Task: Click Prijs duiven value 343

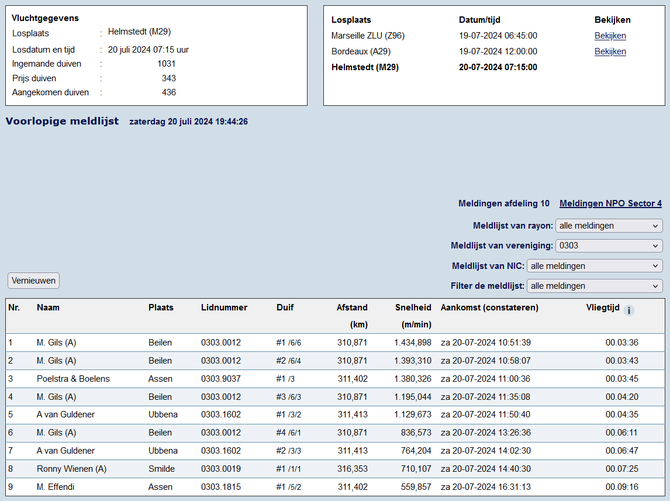Action: [169, 78]
